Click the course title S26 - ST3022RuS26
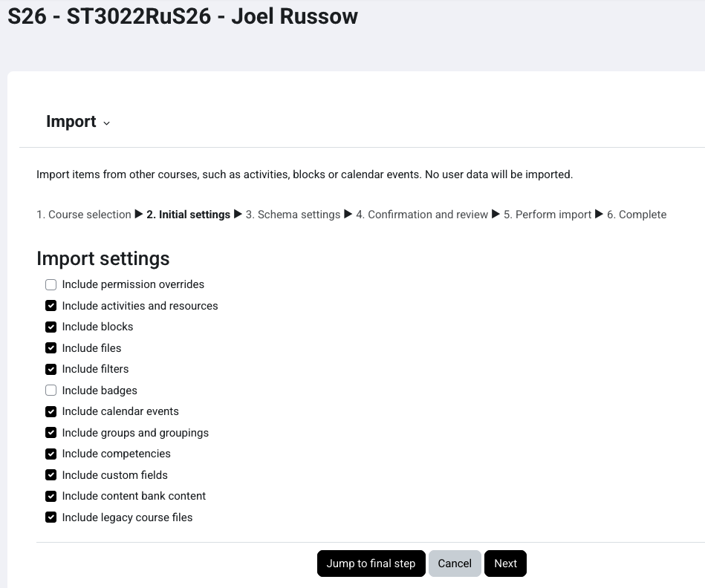The image size is (705, 588). [182, 16]
